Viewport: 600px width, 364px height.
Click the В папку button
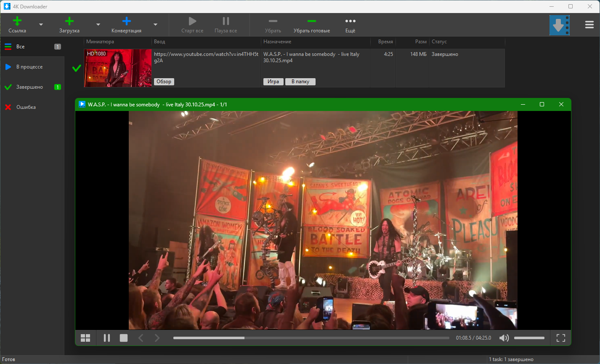pos(300,82)
